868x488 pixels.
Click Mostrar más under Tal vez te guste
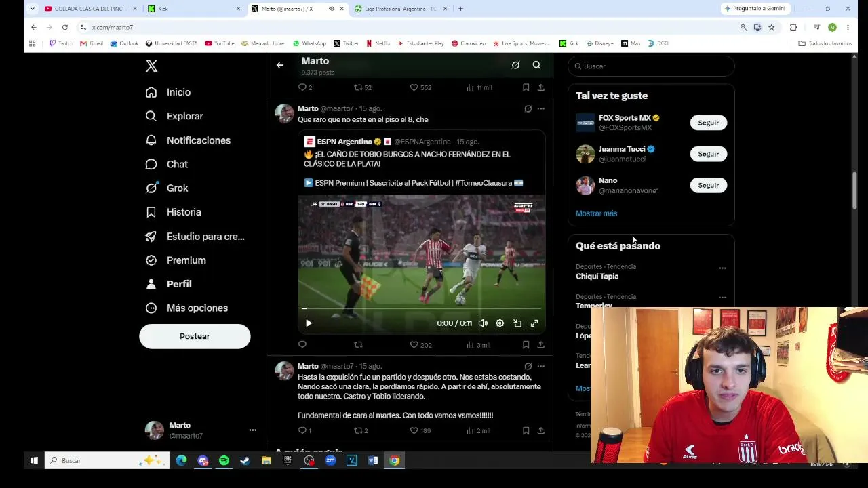click(596, 213)
